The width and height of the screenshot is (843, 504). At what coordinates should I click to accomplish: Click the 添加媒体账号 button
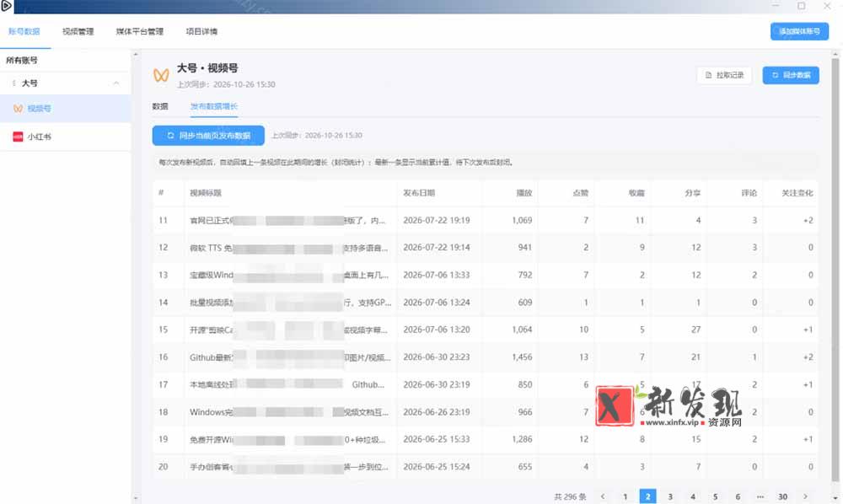(x=799, y=31)
